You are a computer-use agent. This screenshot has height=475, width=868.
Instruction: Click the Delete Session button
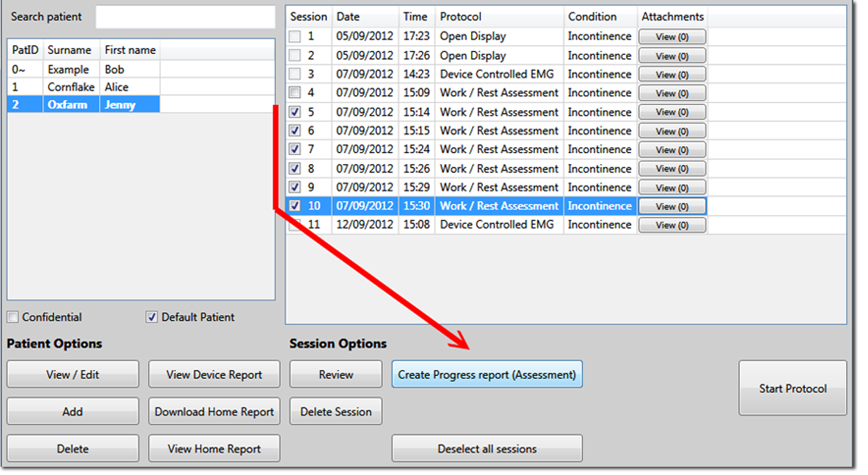point(335,411)
